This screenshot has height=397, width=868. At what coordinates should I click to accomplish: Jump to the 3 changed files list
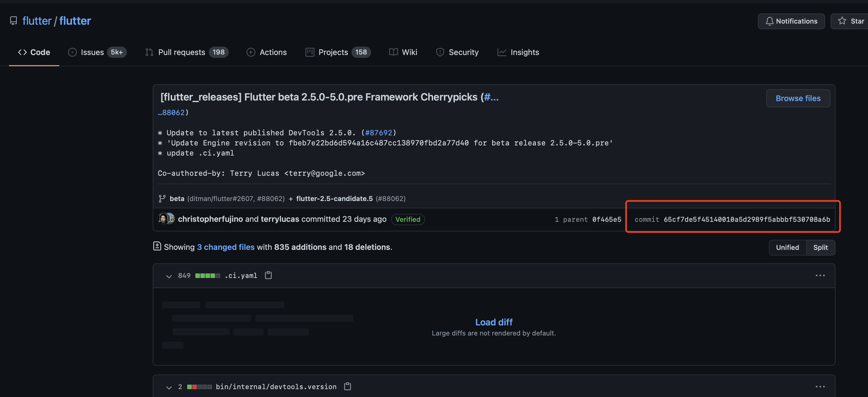click(226, 247)
